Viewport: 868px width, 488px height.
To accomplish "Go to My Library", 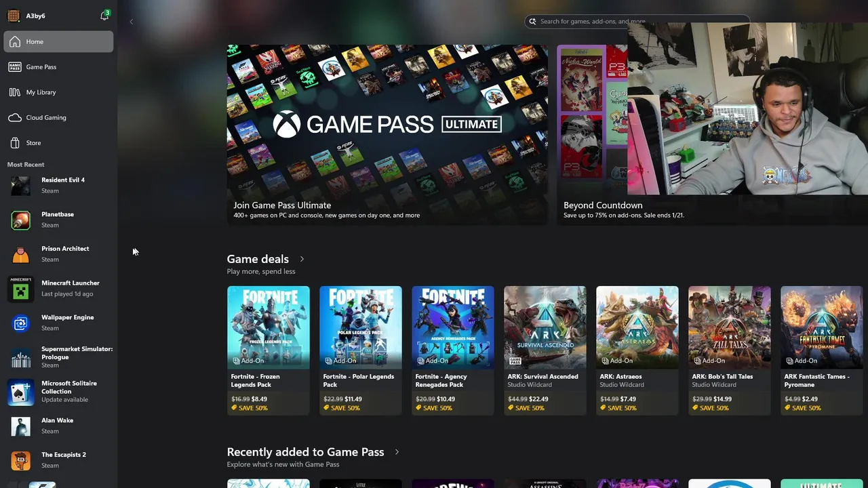I will coord(58,92).
